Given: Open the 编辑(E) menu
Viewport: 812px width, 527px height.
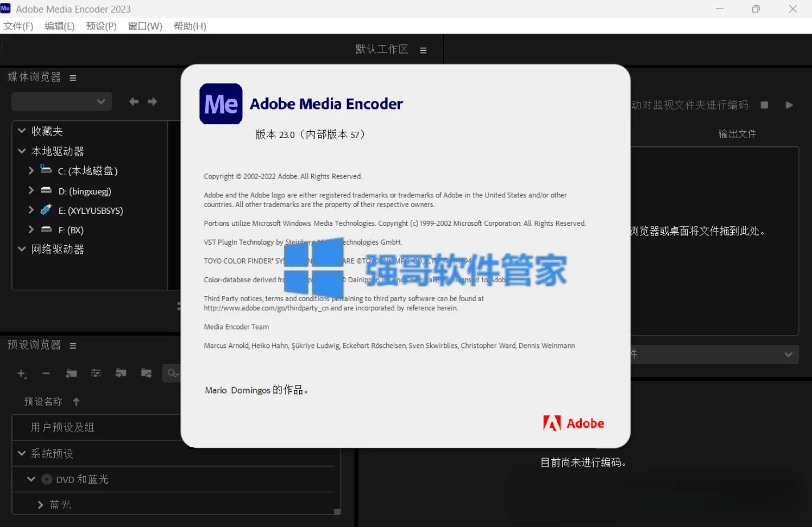Looking at the screenshot, I should tap(60, 26).
